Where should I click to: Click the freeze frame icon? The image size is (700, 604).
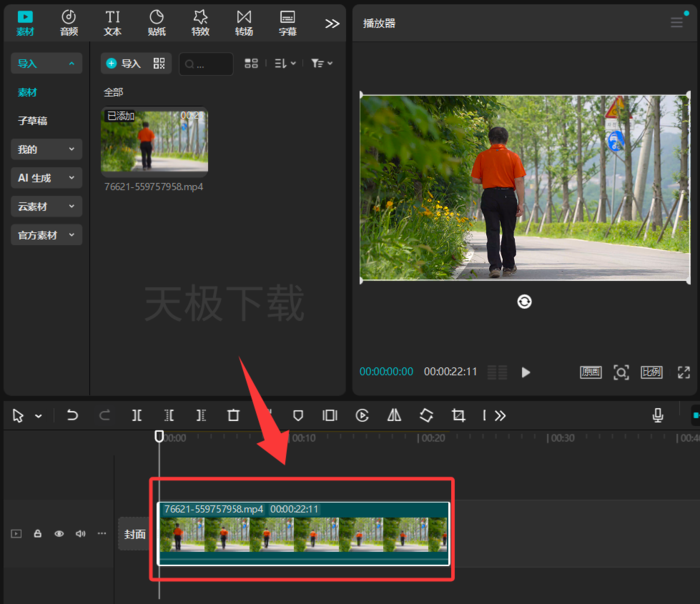pos(330,416)
